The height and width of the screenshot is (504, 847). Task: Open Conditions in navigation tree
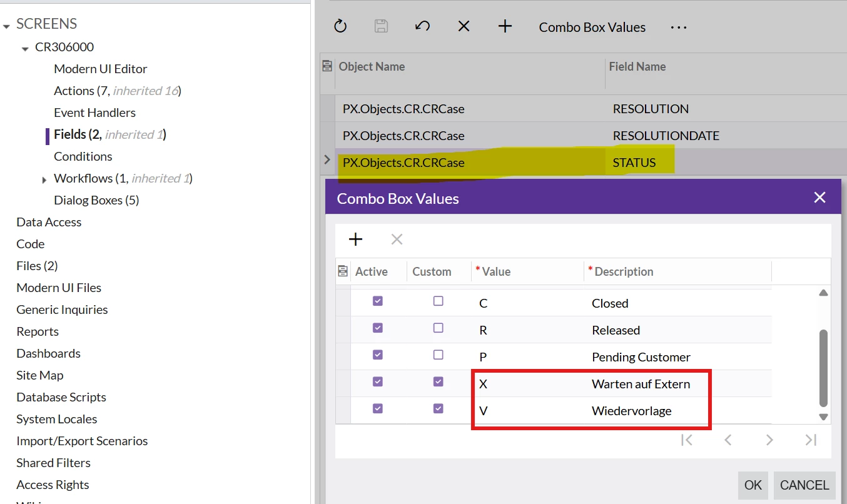coord(83,156)
